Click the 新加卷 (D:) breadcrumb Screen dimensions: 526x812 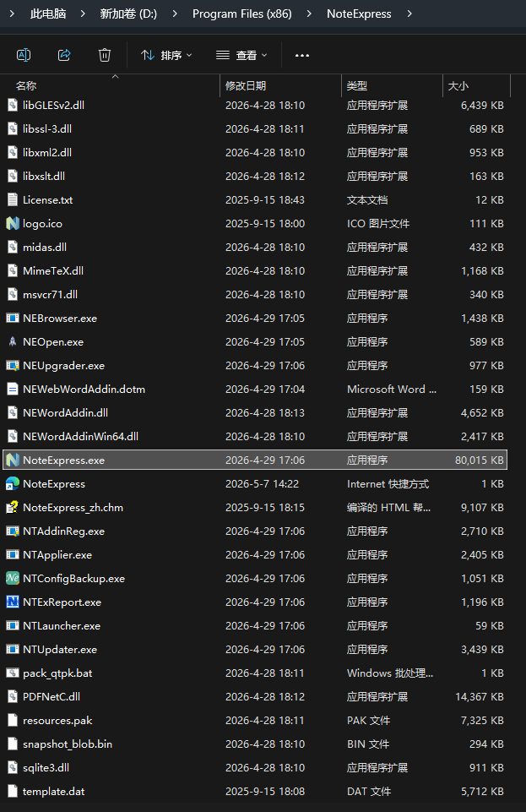click(x=128, y=14)
